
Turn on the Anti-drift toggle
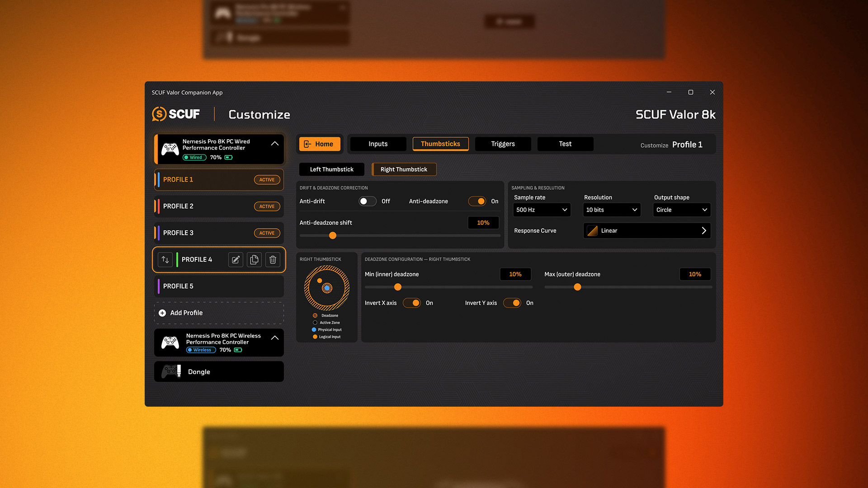[368, 202]
